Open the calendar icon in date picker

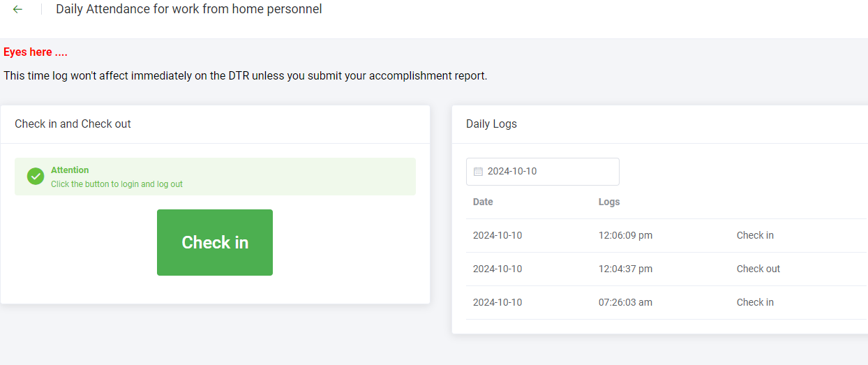coord(479,172)
